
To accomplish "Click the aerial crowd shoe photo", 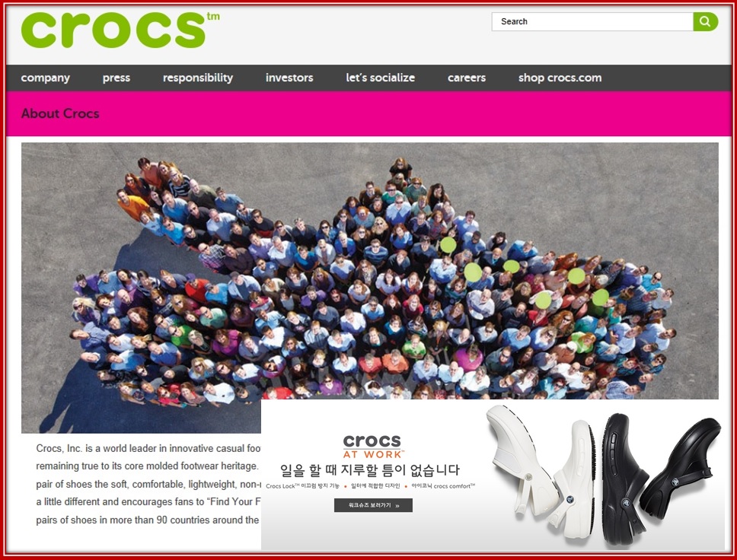I will pyautogui.click(x=370, y=272).
